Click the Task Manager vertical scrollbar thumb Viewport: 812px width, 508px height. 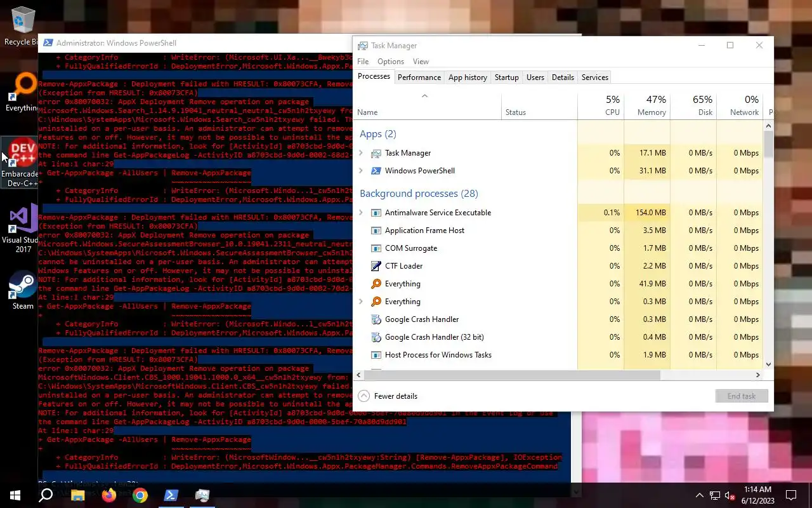[768, 144]
